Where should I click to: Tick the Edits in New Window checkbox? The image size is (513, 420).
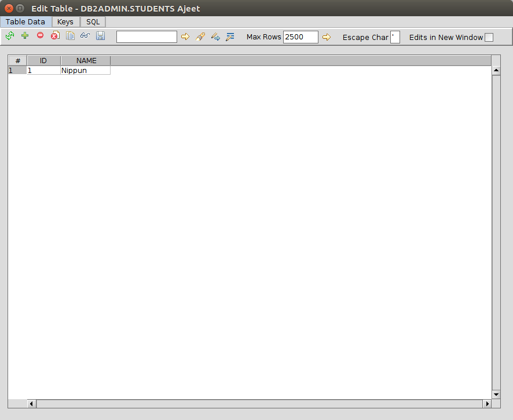[489, 37]
